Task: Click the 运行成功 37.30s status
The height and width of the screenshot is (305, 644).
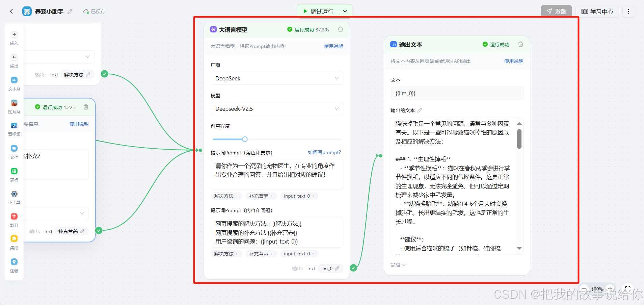Action: coord(308,29)
